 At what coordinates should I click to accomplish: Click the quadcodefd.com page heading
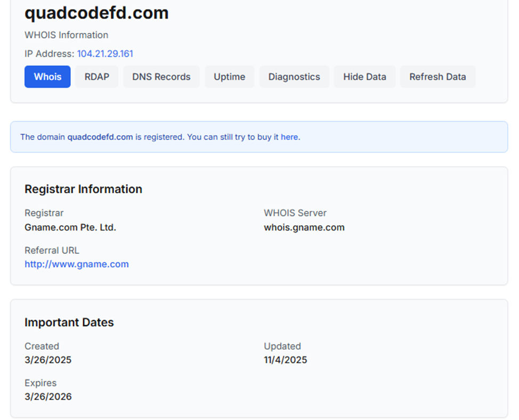[x=96, y=13]
